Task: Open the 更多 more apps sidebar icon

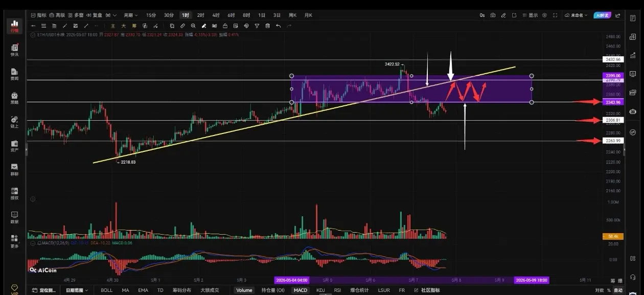Action: point(14,241)
